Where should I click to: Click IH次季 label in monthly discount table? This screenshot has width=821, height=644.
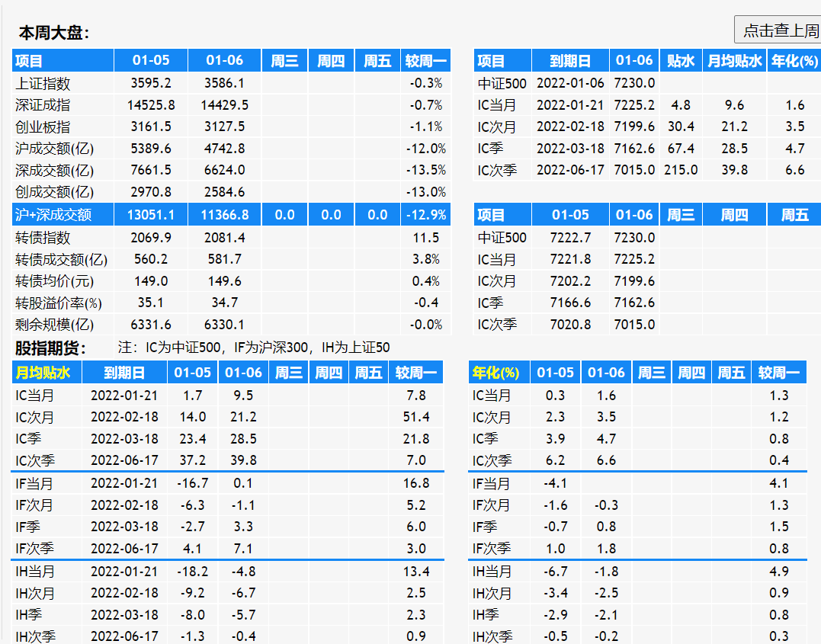tap(35, 637)
